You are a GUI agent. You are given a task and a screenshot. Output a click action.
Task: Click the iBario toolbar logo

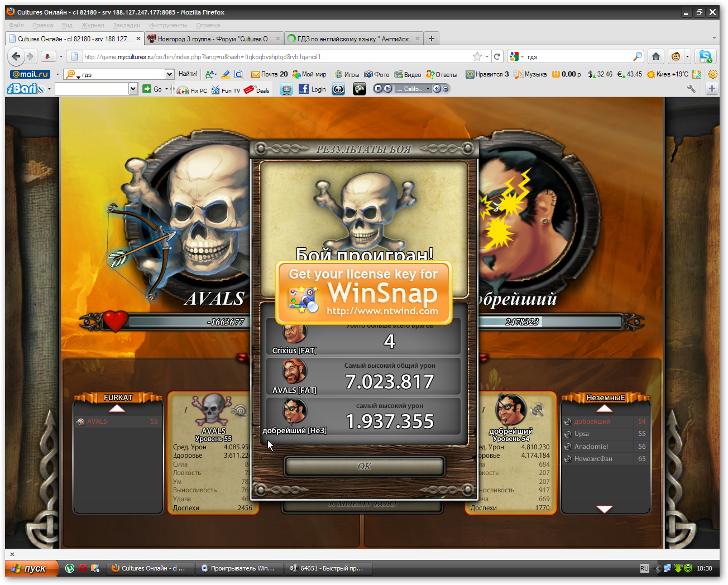point(26,89)
